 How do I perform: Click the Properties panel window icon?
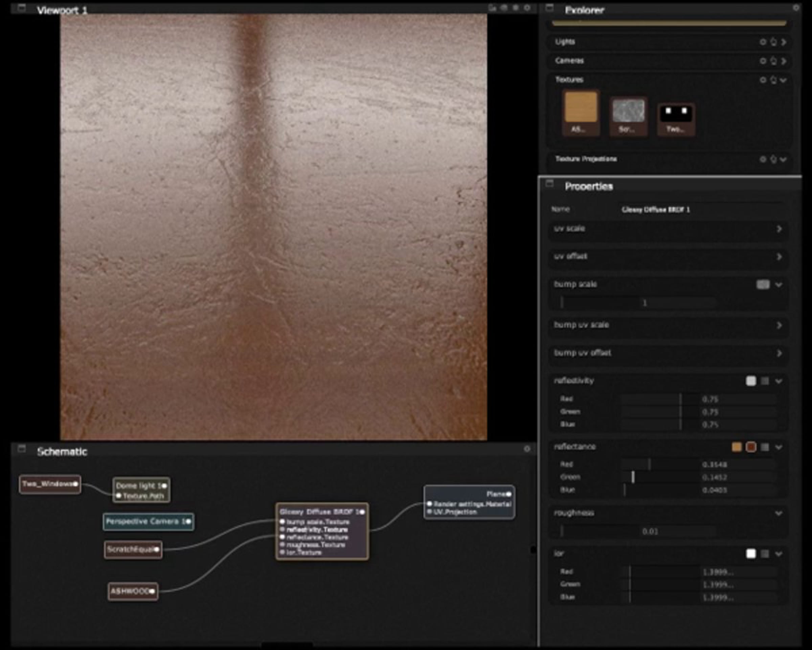[549, 183]
